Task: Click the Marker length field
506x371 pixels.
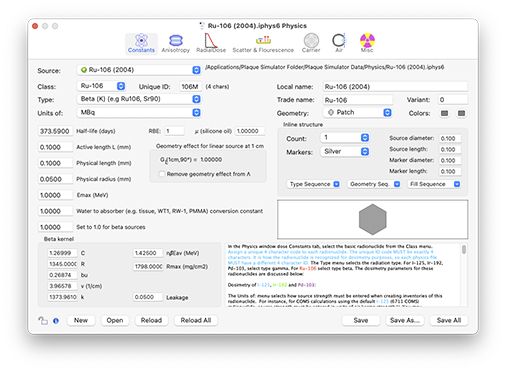Action: click(450, 171)
